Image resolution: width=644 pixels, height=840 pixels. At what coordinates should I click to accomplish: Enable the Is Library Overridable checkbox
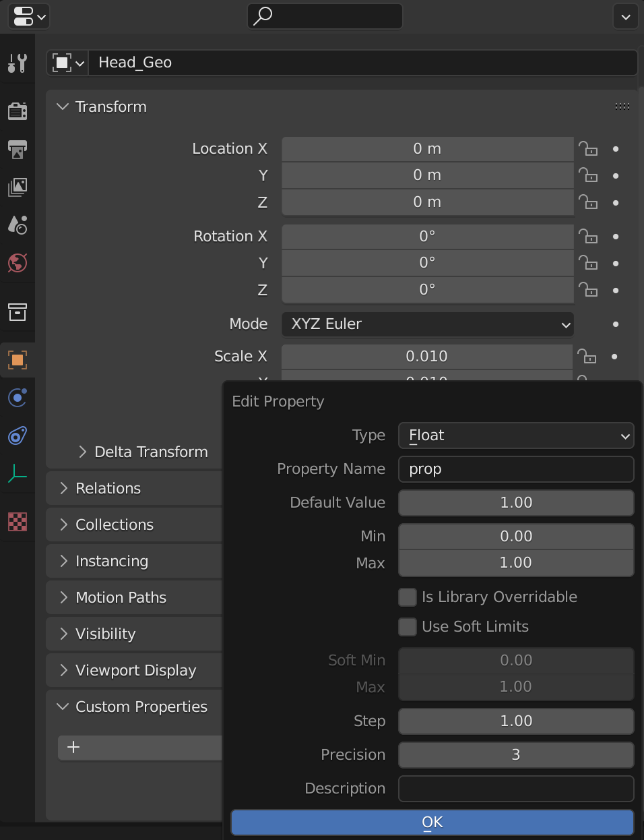point(408,597)
